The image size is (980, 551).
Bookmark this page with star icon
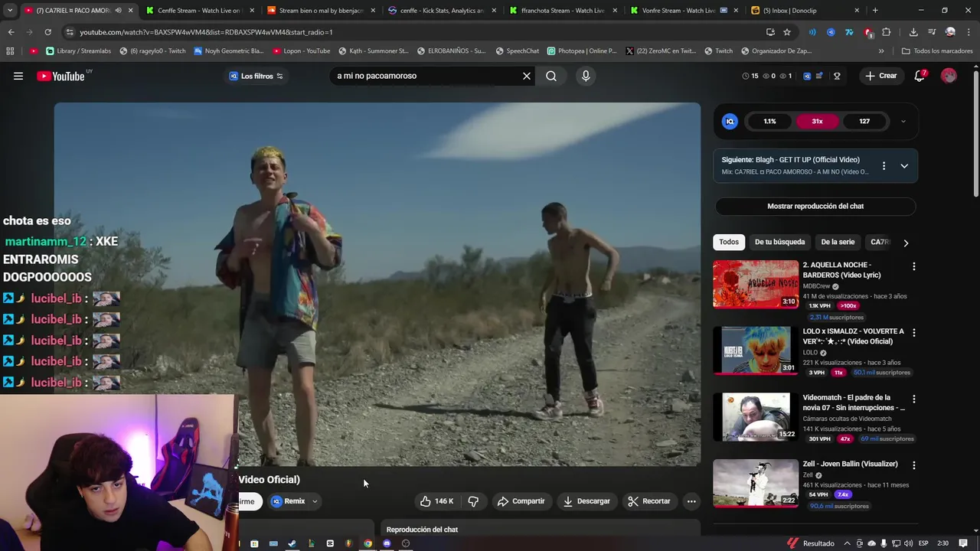tap(787, 32)
